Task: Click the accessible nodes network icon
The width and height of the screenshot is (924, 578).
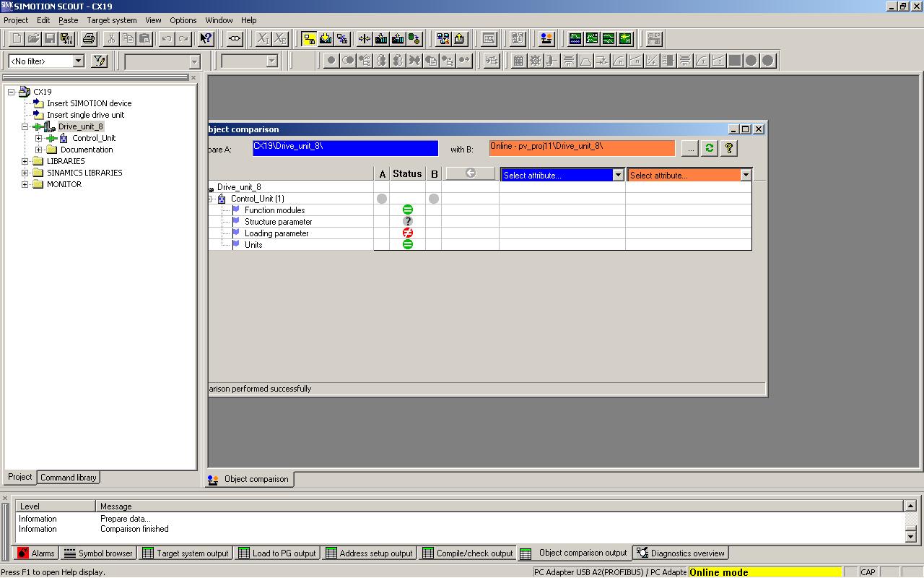Action: (x=443, y=39)
